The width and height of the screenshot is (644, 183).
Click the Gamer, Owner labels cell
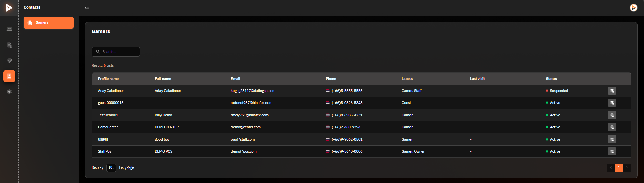click(413, 151)
